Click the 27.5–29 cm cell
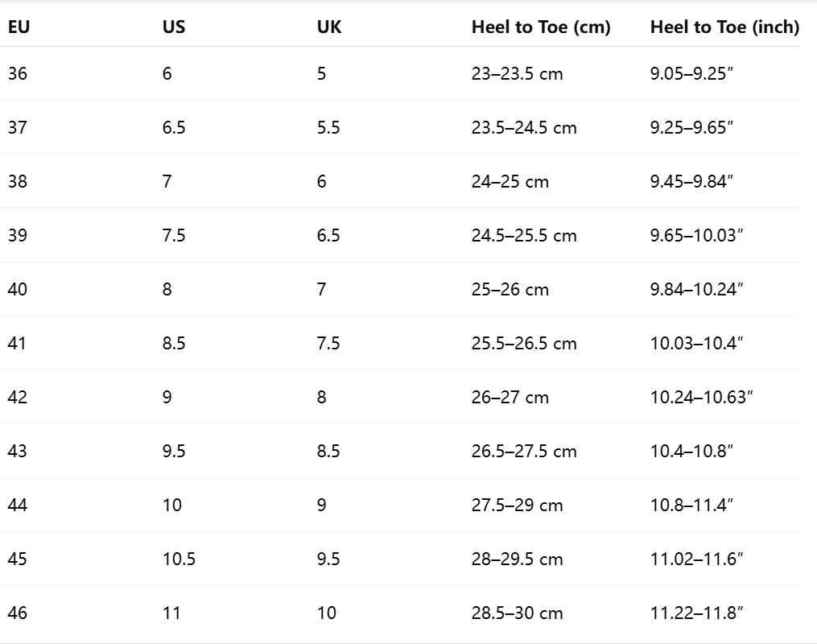 pos(517,506)
